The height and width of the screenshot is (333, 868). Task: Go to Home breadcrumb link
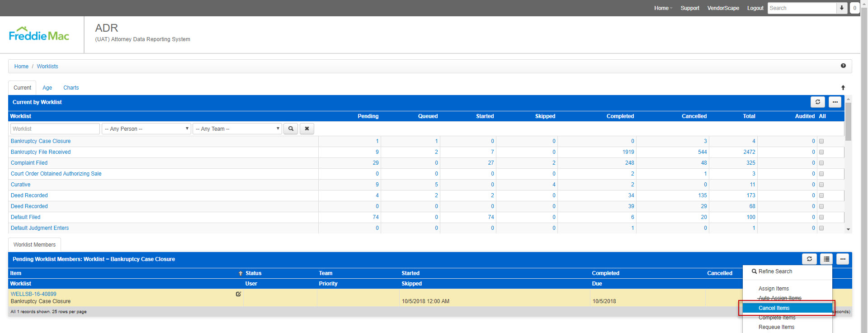(21, 67)
